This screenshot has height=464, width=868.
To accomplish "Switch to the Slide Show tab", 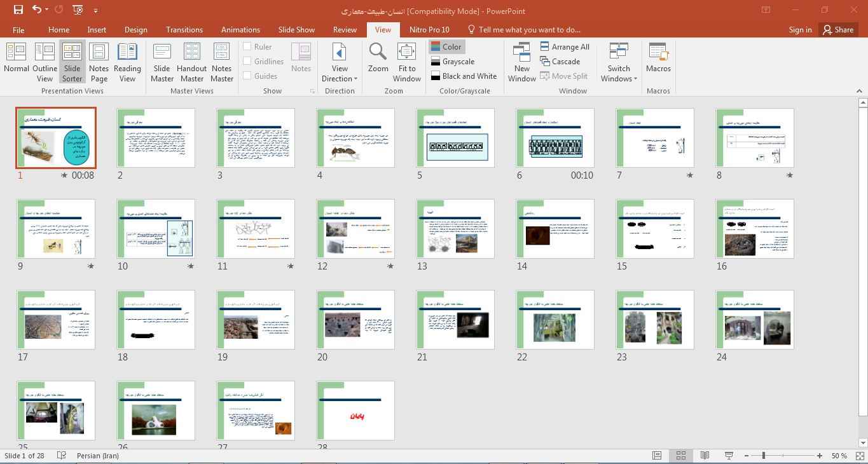I will [x=296, y=29].
